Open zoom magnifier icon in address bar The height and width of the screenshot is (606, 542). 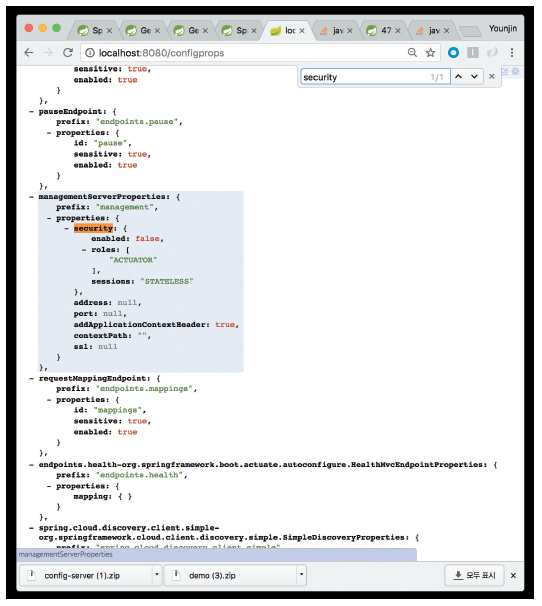point(412,53)
